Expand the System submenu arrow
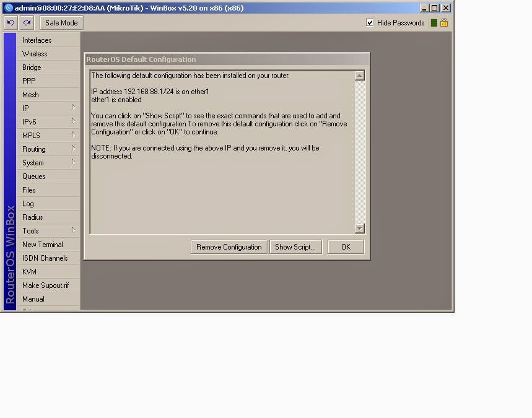The width and height of the screenshot is (532, 418). (73, 162)
